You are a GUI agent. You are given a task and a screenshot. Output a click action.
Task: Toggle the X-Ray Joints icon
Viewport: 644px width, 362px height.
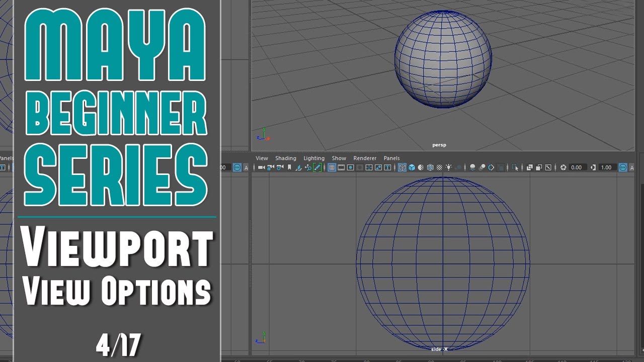(x=548, y=167)
